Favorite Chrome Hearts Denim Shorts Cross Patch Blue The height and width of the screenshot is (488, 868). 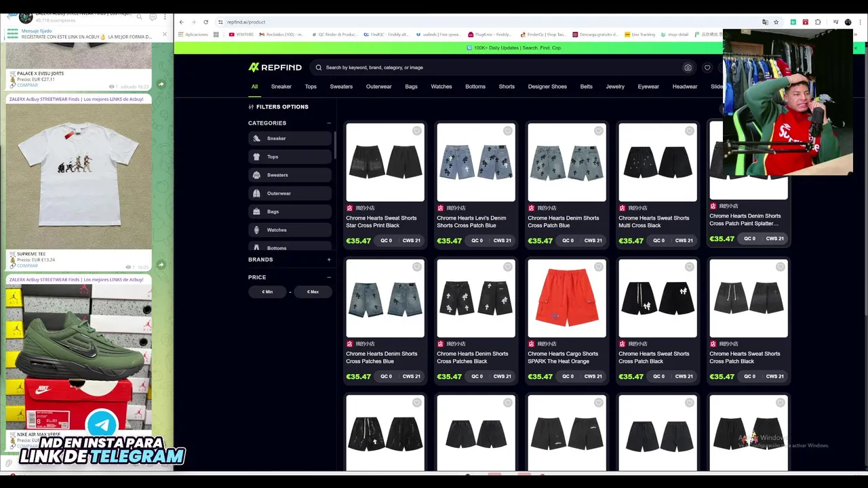[x=599, y=131]
